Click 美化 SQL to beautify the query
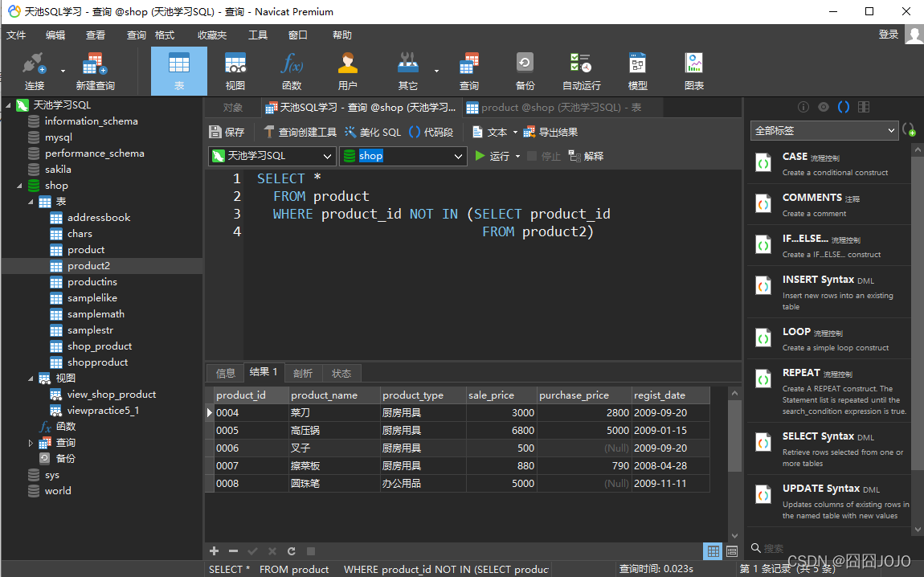The image size is (924, 577). [x=373, y=132]
